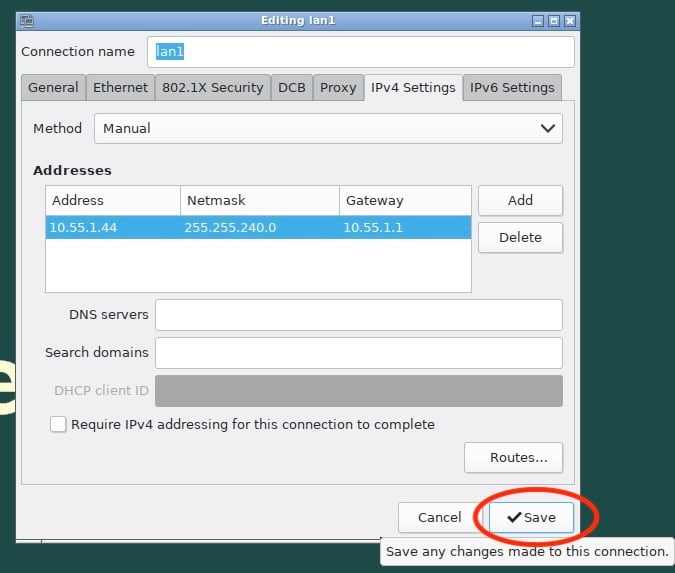Click the Connection name field
This screenshot has width=675, height=573.
(x=360, y=52)
